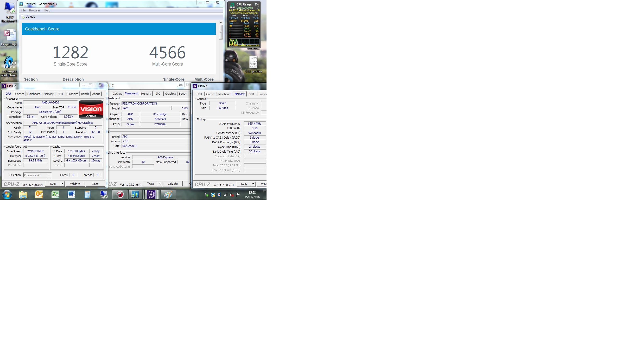Click the Single-Core Score 1282
Screen dimensions: 634x364
click(71, 53)
